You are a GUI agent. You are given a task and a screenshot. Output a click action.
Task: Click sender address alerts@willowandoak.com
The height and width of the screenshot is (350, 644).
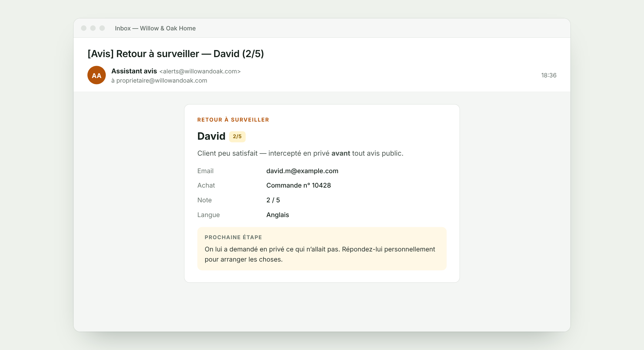click(200, 71)
